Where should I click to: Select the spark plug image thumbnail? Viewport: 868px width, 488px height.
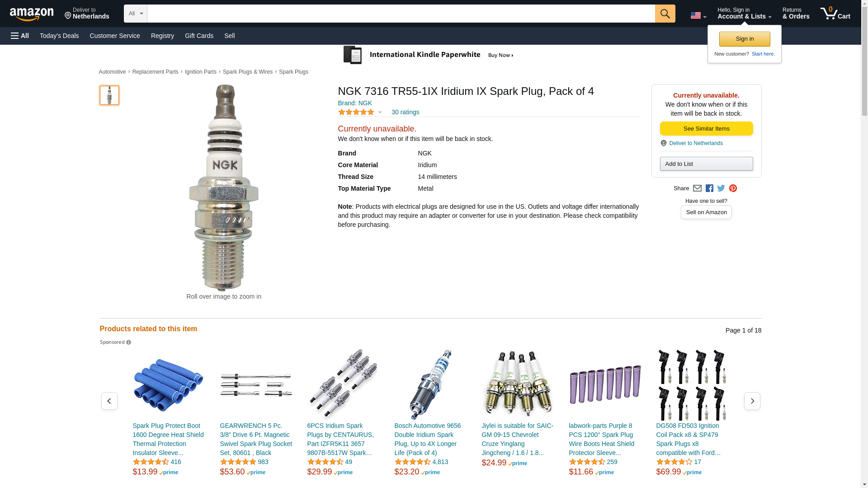[x=109, y=95]
